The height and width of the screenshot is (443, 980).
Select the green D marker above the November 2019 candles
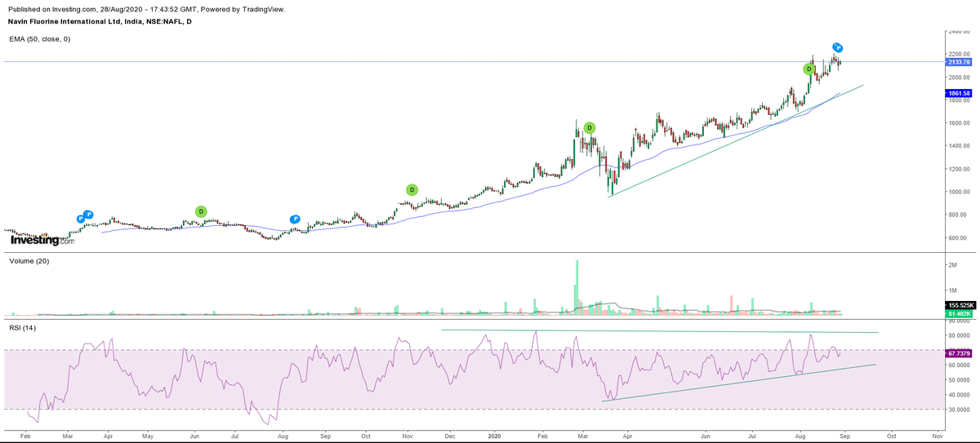pyautogui.click(x=412, y=190)
